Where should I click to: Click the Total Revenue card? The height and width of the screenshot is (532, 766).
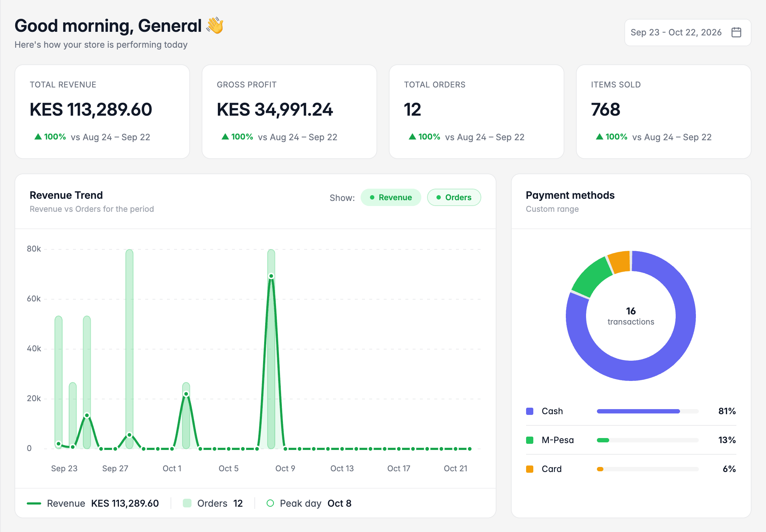coord(102,112)
